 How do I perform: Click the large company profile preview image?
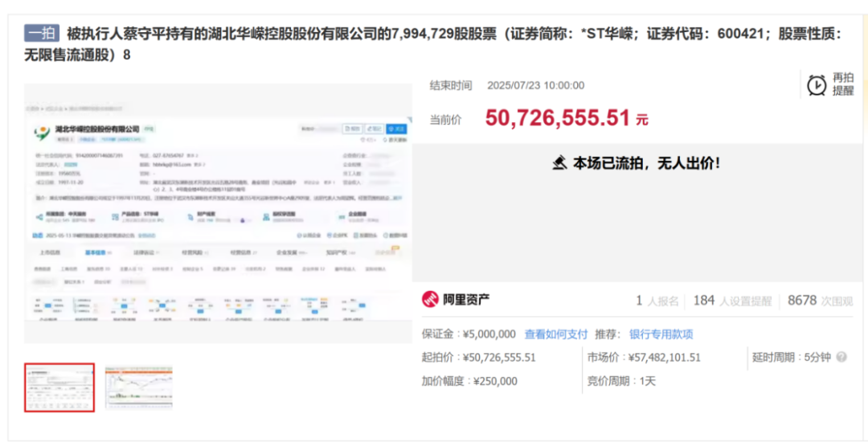(x=218, y=213)
